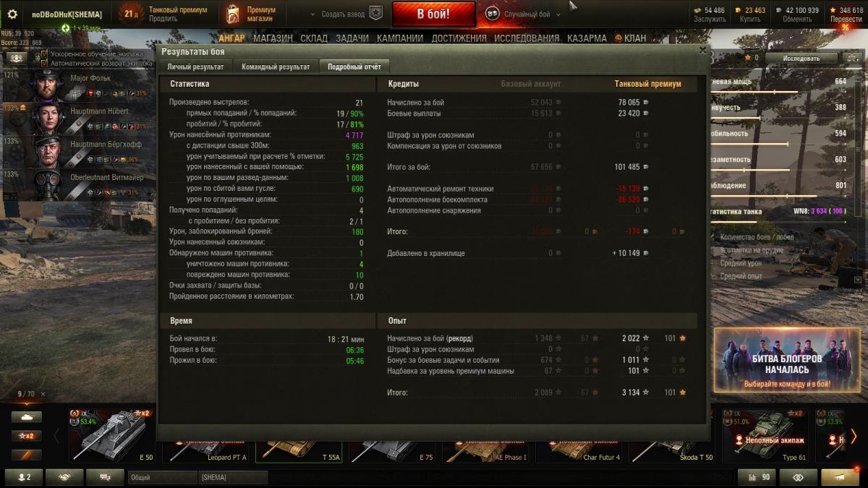The image size is (868, 488).
Task: Click Перевести free experience link
Action: (x=846, y=20)
